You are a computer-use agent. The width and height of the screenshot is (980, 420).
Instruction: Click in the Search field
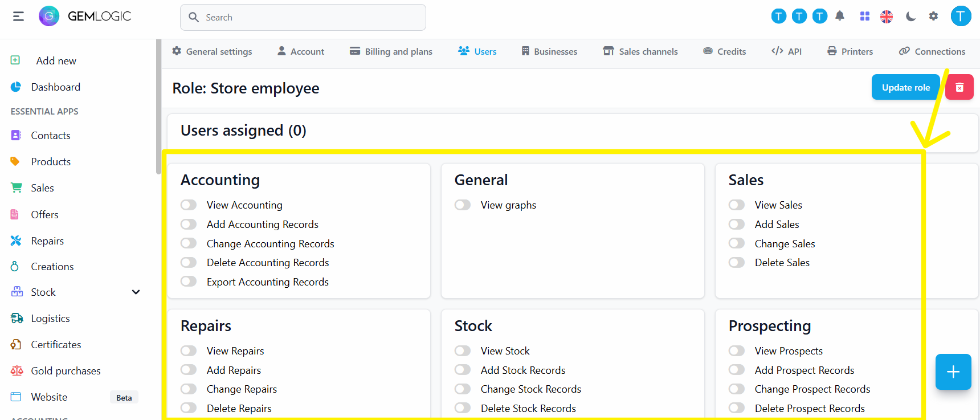click(x=303, y=17)
